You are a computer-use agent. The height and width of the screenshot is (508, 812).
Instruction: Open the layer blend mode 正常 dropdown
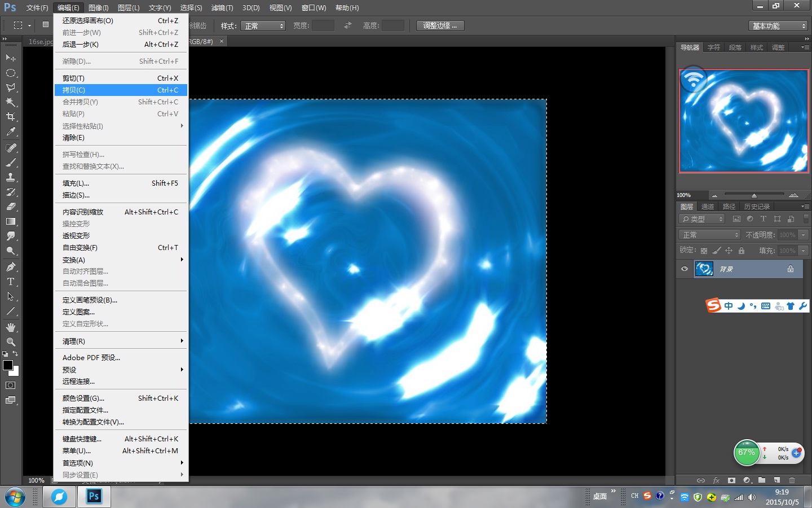click(709, 235)
